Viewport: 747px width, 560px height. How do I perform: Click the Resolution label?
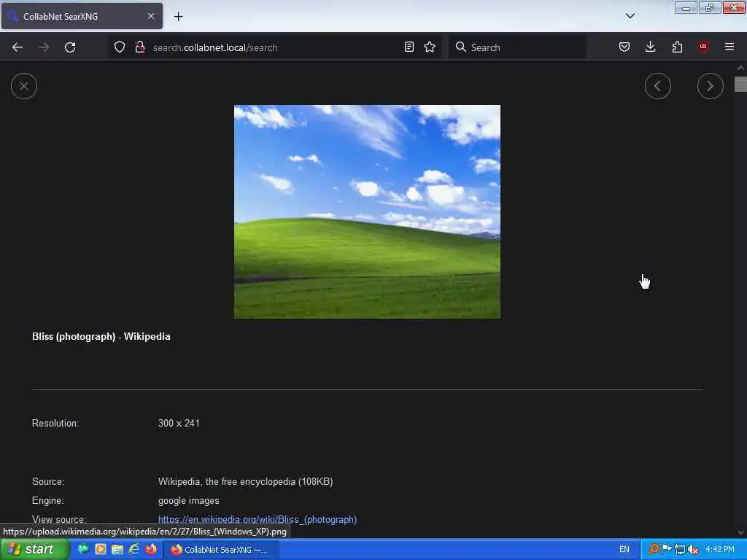coord(55,423)
